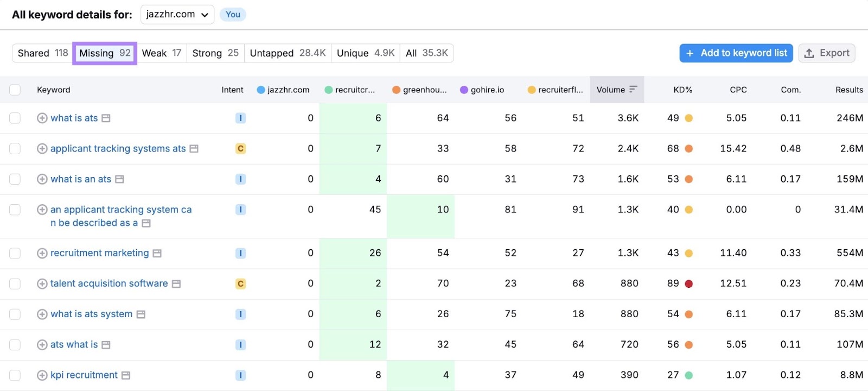The width and height of the screenshot is (868, 391).
Task: Click the informational intent badge for 'what is ats'
Action: (240, 118)
